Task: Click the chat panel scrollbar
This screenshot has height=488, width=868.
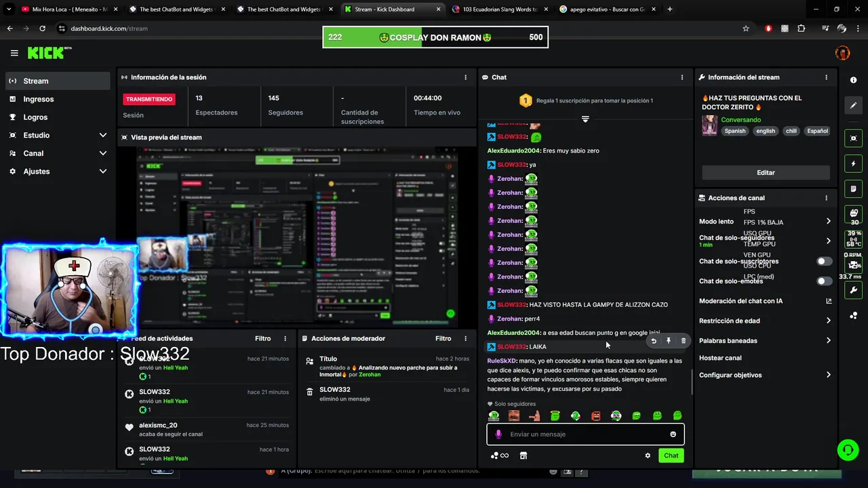Action: (692, 384)
